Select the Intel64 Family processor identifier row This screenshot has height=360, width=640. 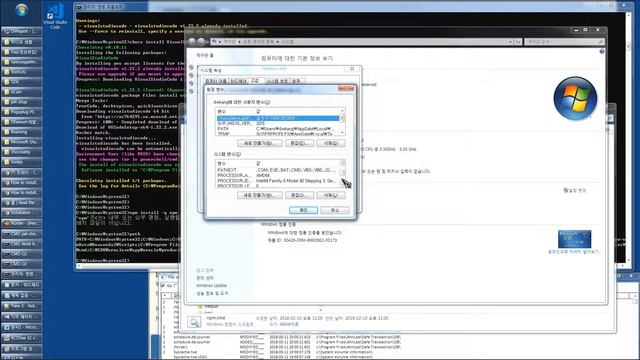(278, 180)
